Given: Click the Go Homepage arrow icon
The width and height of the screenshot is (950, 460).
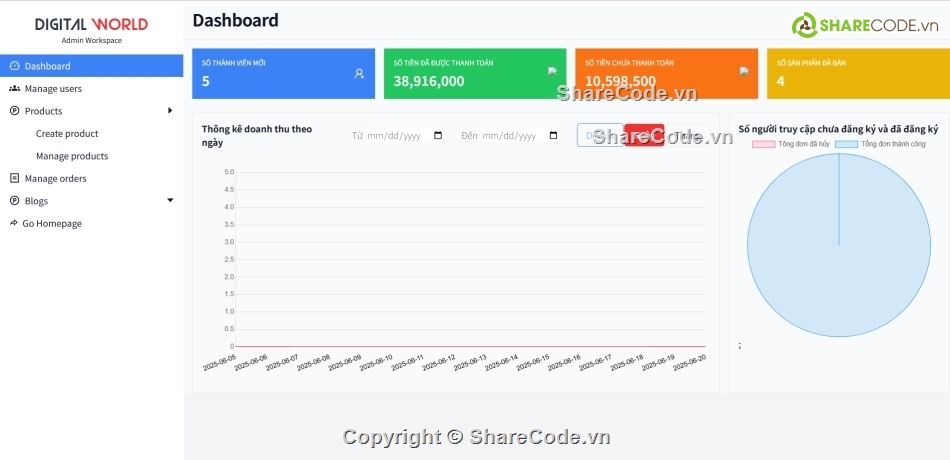Looking at the screenshot, I should pos(15,223).
